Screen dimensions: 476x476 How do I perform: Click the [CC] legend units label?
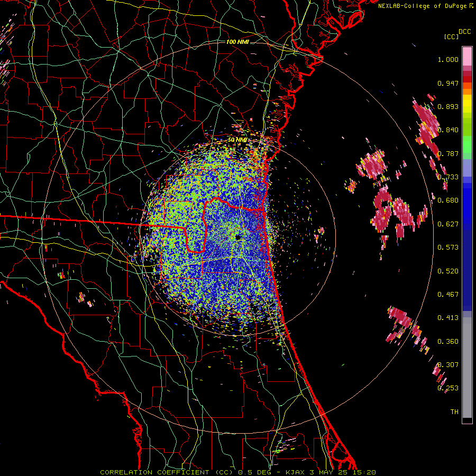point(451,36)
